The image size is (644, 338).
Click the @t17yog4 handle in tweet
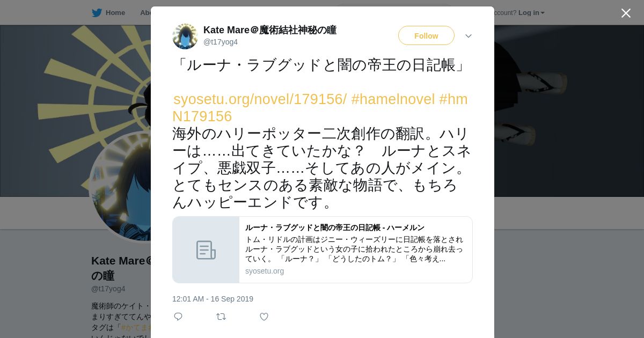point(221,42)
